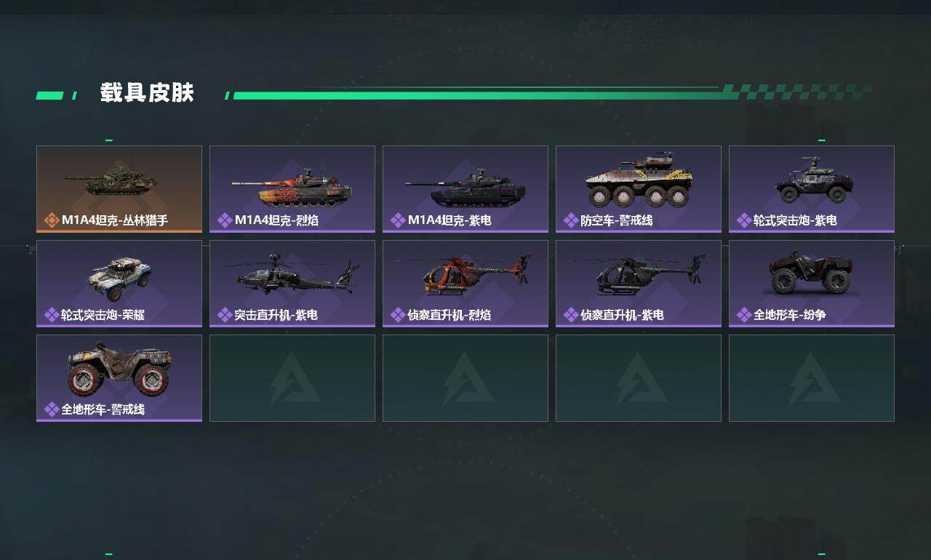Select the M1A4坦克-烈焰 tank skin
931x560 pixels.
tap(292, 189)
